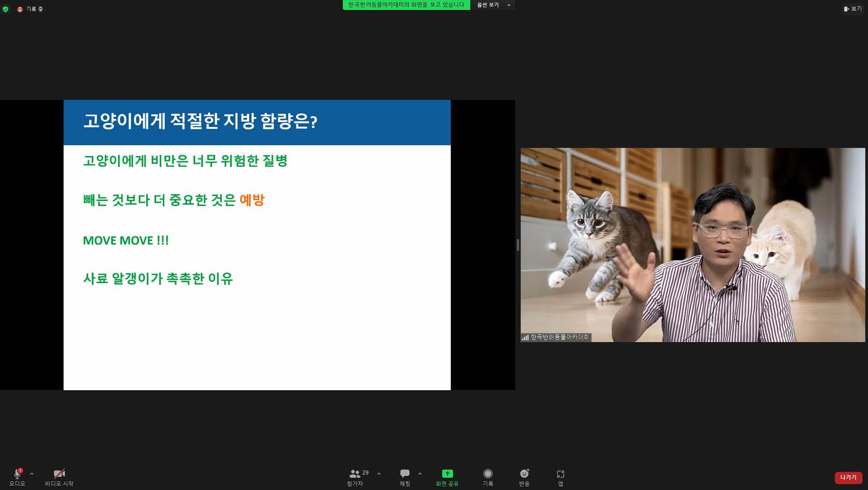Click the 기록 record button
Viewport: 868px width, 490px height.
(488, 477)
